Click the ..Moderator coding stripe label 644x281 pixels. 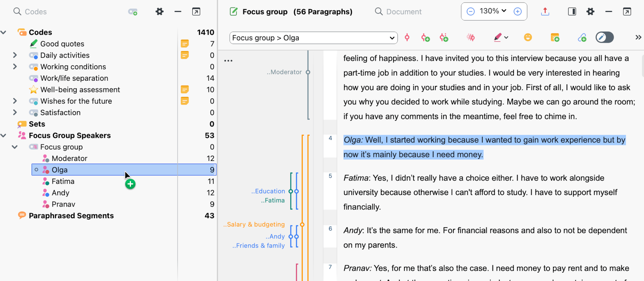coord(284,72)
